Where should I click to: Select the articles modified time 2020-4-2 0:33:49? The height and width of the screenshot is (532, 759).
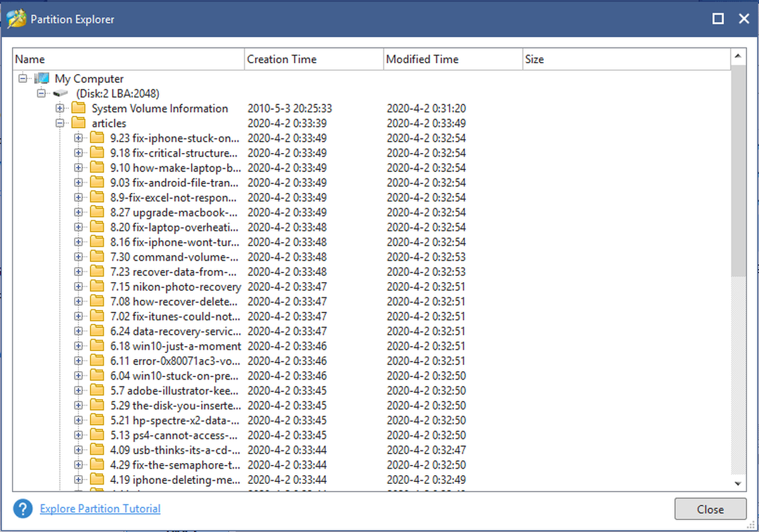[x=426, y=123]
